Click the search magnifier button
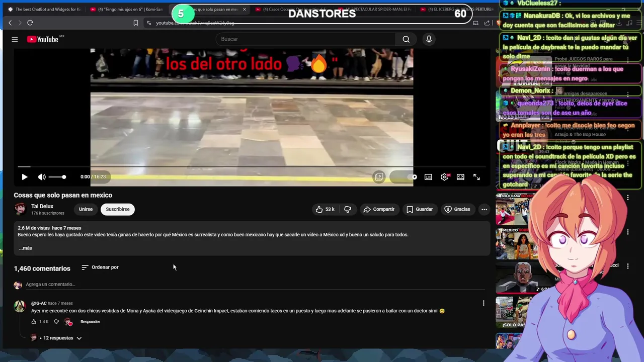This screenshot has width=644, height=362. 406,39
